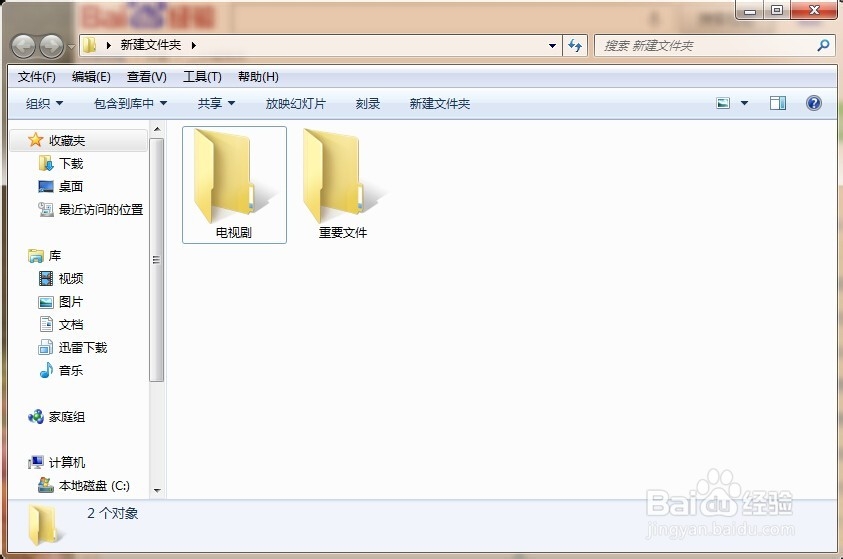Open the 编辑(E) menu
This screenshot has height=559, width=843.
click(x=91, y=77)
